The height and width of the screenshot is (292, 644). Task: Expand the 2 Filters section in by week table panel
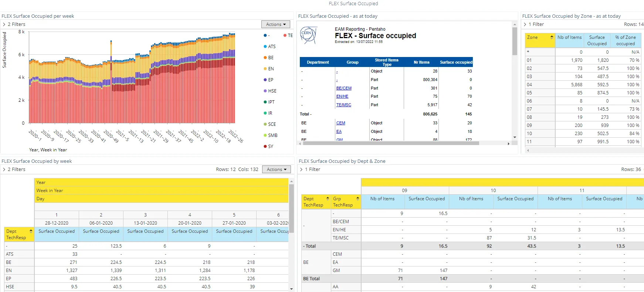click(14, 170)
